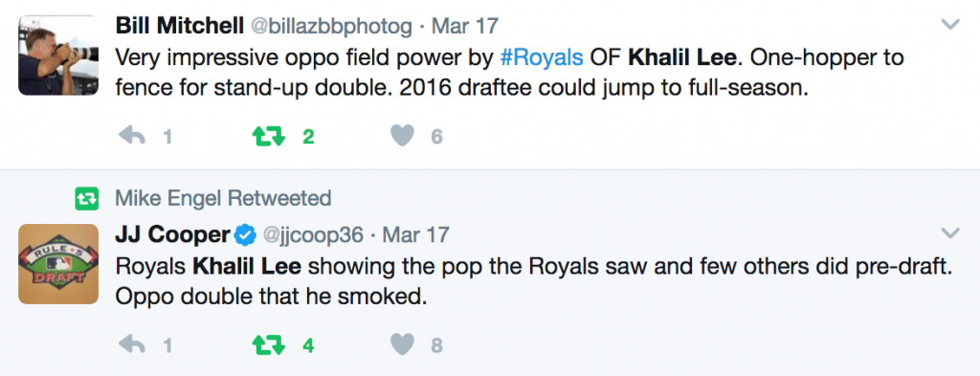View Bill Mitchell's photographer avatar
The height and width of the screenshot is (376, 980).
pyautogui.click(x=58, y=55)
